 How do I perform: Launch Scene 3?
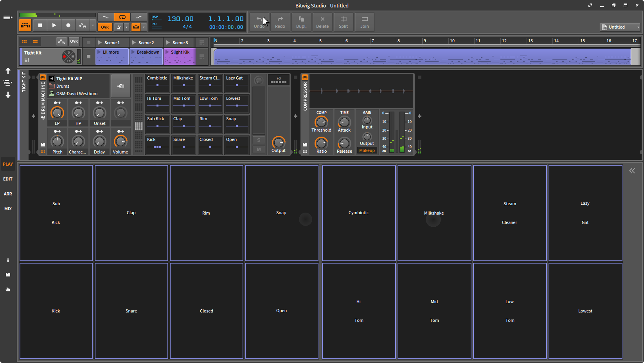click(168, 42)
